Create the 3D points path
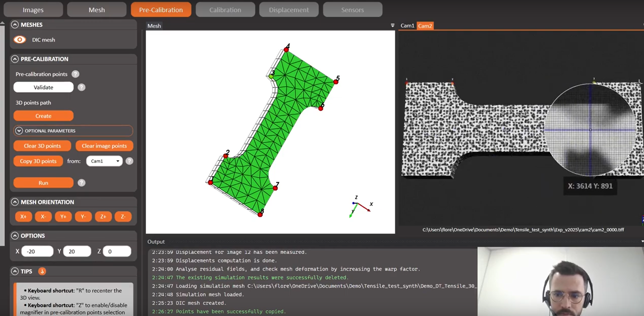 click(43, 116)
